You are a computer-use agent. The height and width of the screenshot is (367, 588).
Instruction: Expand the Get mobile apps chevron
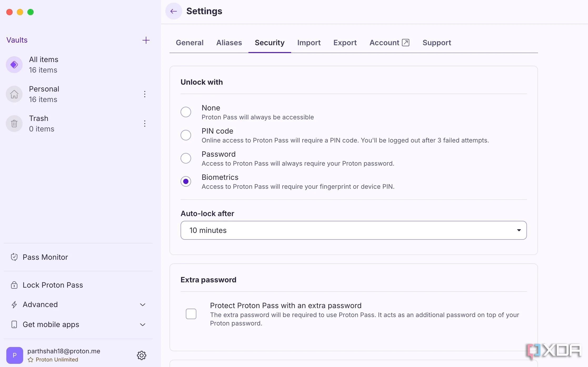pyautogui.click(x=143, y=325)
